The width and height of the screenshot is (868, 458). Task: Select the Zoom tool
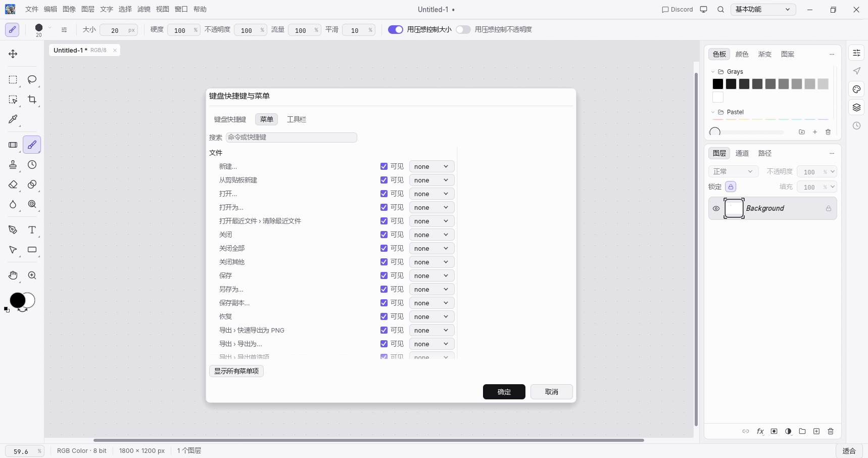(x=32, y=276)
